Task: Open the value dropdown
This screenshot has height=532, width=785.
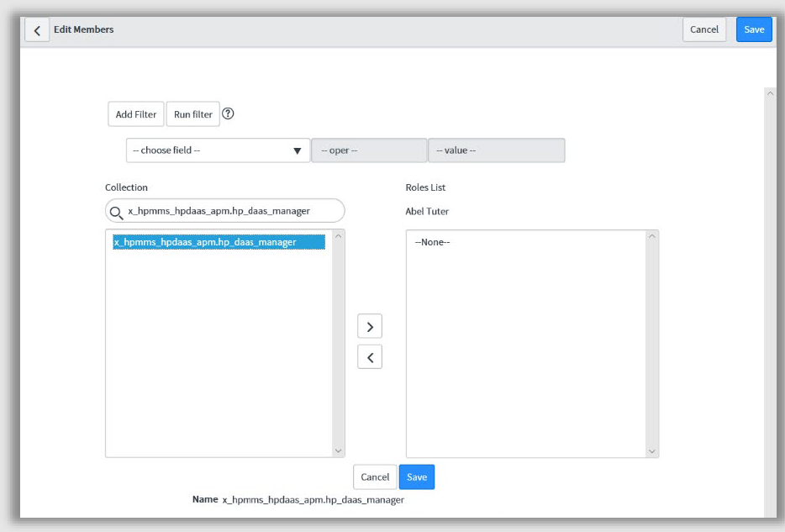Action: coord(496,150)
